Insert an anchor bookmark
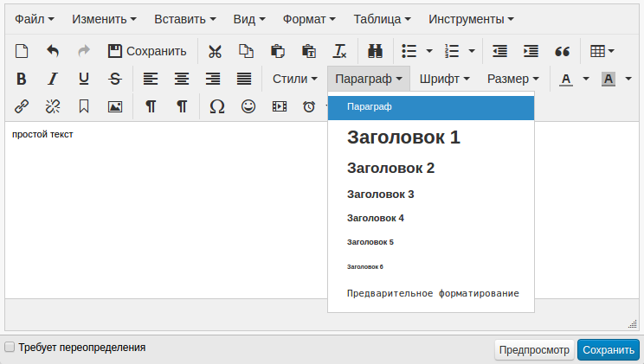Screen dimensions: 644x364 [84, 106]
